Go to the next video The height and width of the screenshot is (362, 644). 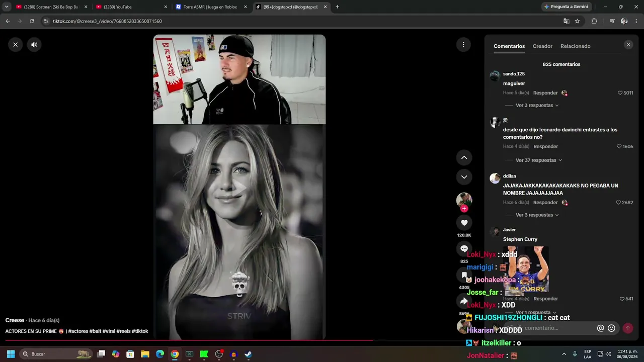pyautogui.click(x=464, y=177)
